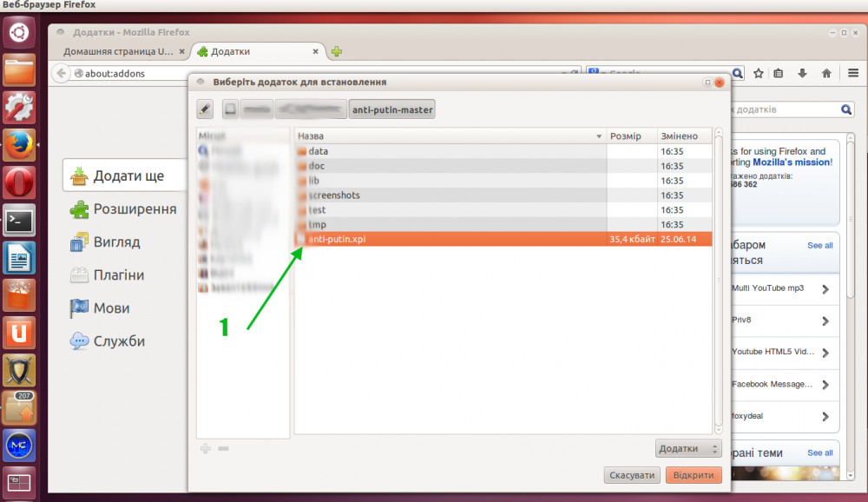868x502 pixels.
Task: Open Плагіни plugins category
Action: click(107, 275)
